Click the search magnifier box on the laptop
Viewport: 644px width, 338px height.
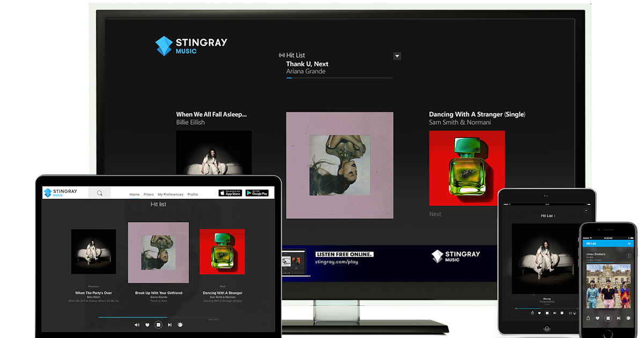[100, 193]
